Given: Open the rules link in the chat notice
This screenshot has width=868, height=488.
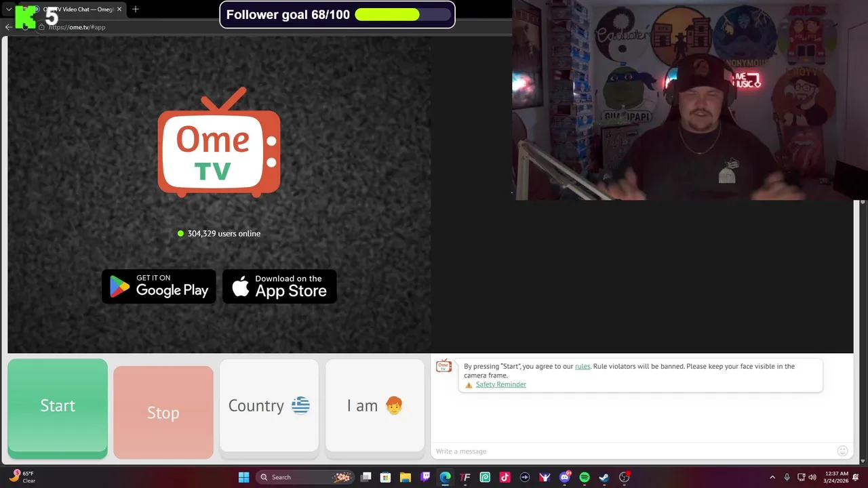Looking at the screenshot, I should pos(583,366).
